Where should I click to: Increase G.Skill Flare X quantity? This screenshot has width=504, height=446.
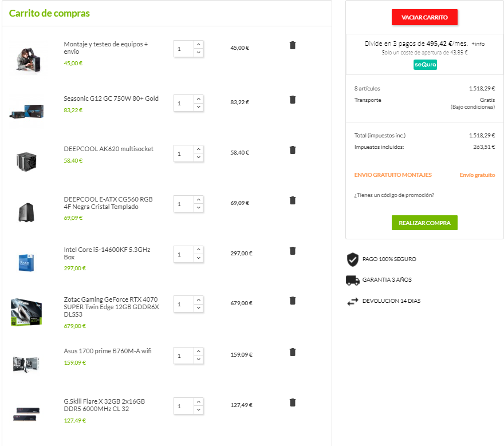[x=199, y=402]
